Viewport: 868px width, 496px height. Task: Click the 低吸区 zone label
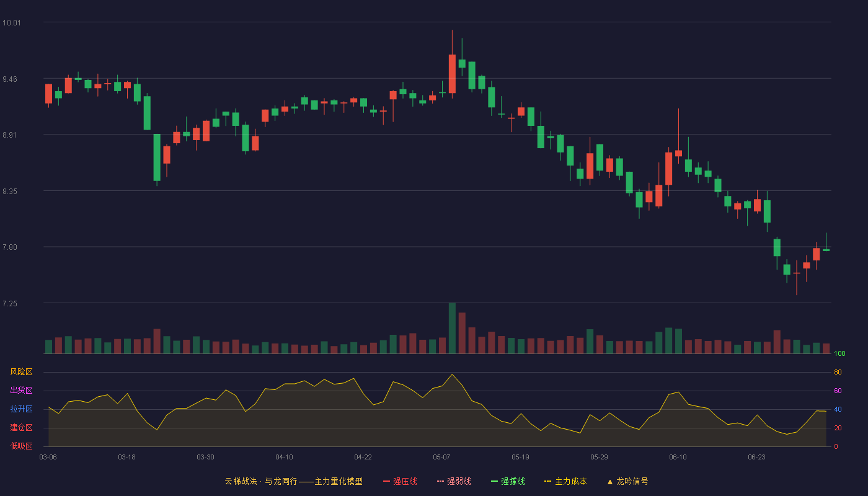coord(21,446)
